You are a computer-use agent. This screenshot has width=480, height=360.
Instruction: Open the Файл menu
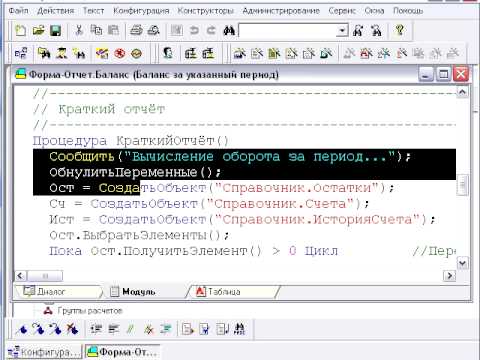[x=18, y=11]
